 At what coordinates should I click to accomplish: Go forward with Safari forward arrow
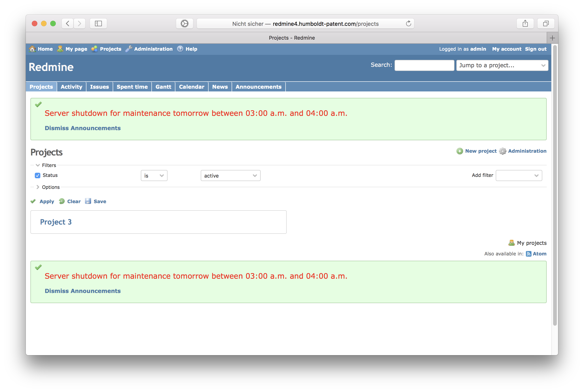click(x=80, y=23)
